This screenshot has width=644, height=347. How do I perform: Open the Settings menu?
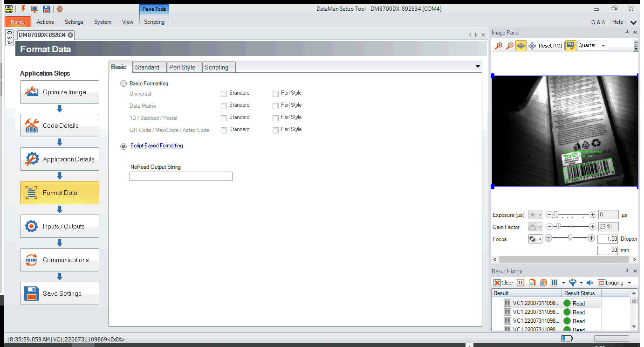coord(74,22)
